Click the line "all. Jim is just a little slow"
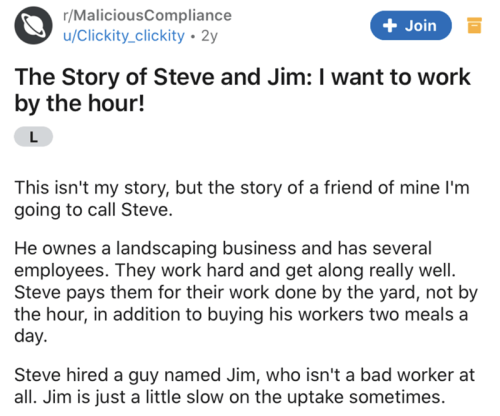This screenshot has width=500, height=416. [x=230, y=397]
